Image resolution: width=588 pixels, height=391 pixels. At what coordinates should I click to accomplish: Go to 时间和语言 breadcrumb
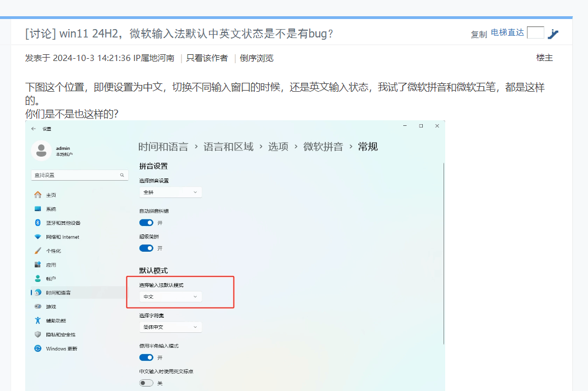coord(163,147)
